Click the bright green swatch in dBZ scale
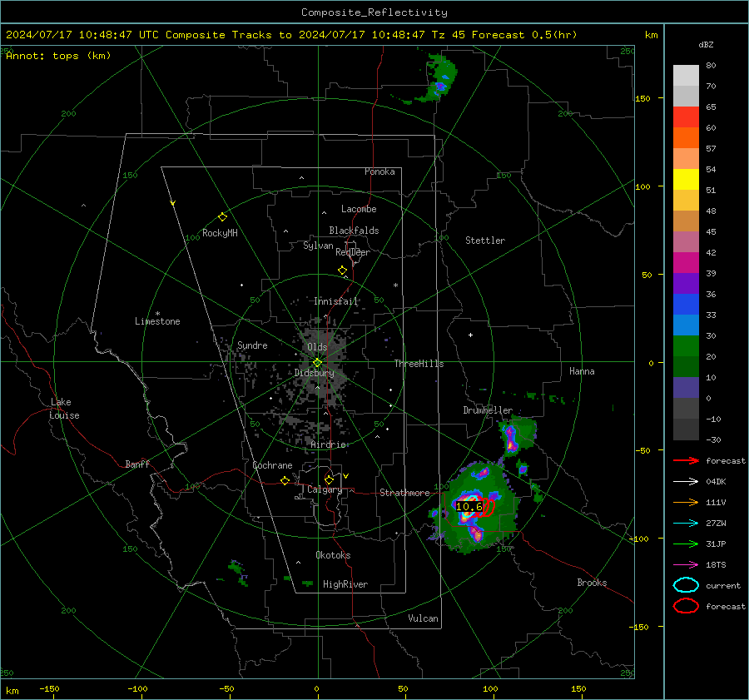 (686, 346)
